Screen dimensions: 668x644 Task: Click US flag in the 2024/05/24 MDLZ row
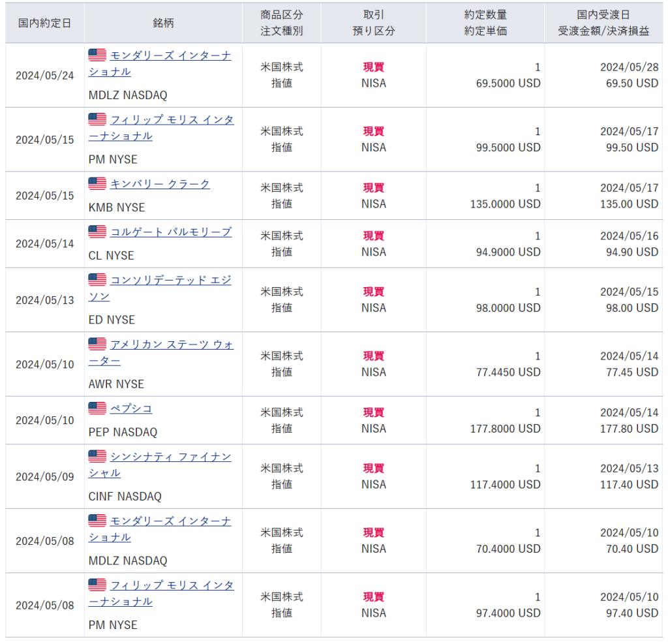(97, 55)
